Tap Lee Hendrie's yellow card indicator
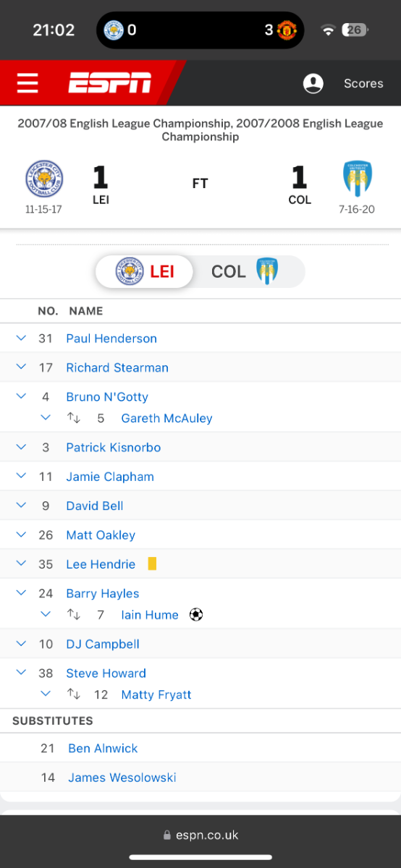Viewport: 401px width, 868px height. 152,563
